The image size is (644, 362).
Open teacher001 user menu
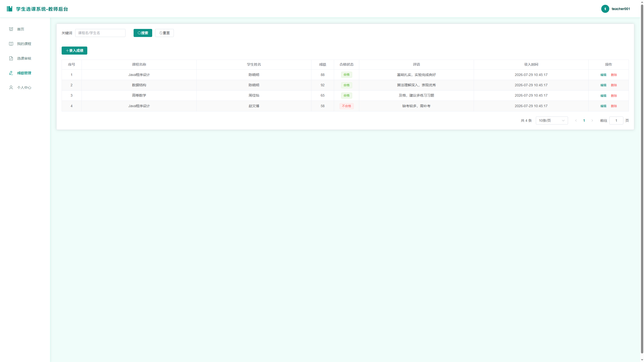(616, 9)
